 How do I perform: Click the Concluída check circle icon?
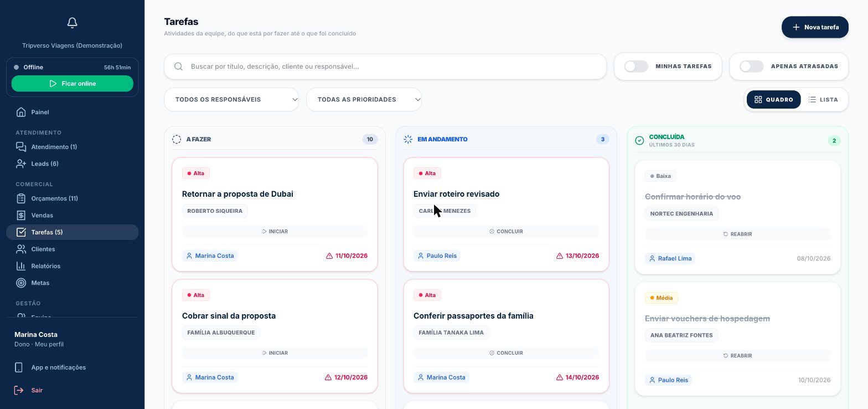[x=639, y=141]
